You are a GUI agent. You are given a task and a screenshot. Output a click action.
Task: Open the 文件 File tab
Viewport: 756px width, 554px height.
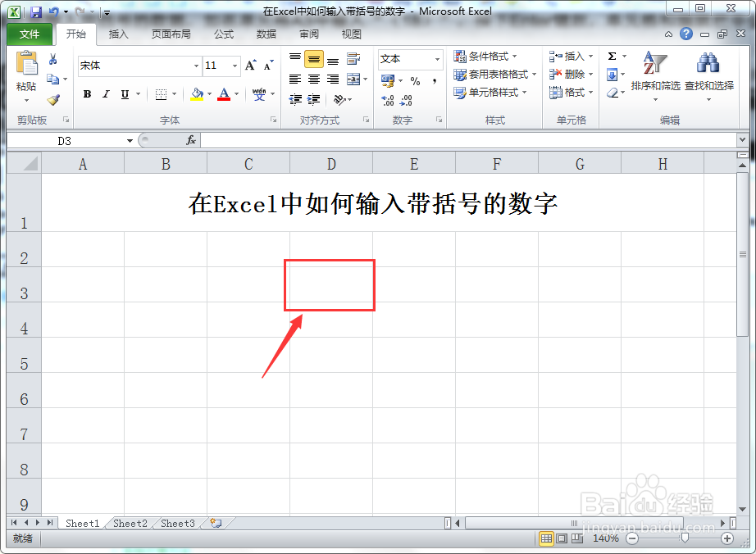pyautogui.click(x=30, y=34)
